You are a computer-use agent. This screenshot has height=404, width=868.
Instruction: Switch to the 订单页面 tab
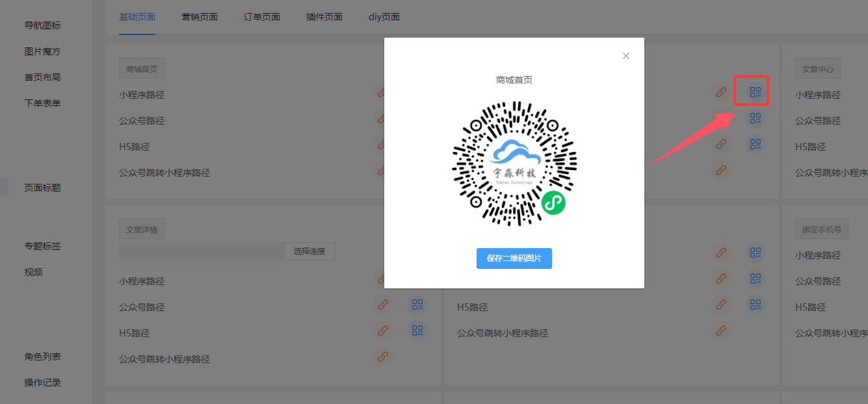[262, 17]
